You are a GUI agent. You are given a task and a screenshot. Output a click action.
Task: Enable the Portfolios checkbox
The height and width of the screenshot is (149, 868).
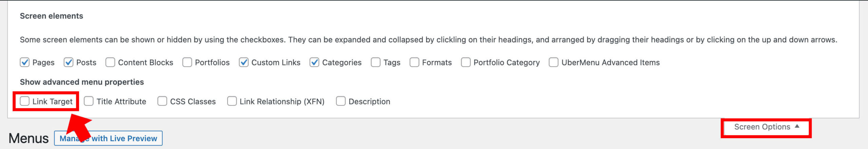(x=187, y=62)
